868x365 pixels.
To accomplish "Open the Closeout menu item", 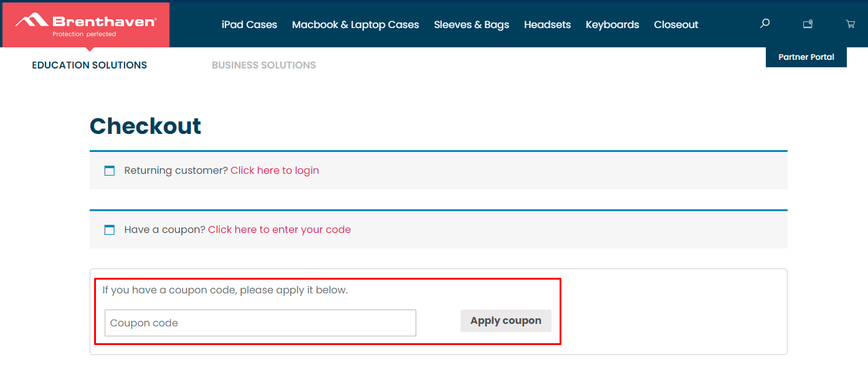I will tap(676, 25).
